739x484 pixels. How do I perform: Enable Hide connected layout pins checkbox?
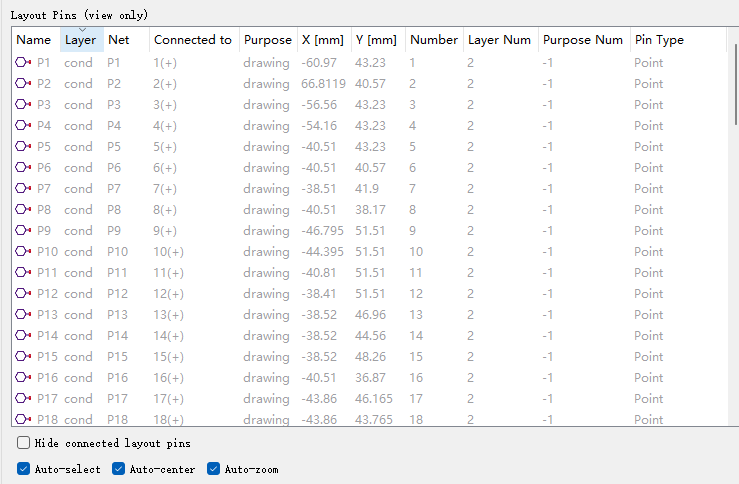tap(24, 443)
